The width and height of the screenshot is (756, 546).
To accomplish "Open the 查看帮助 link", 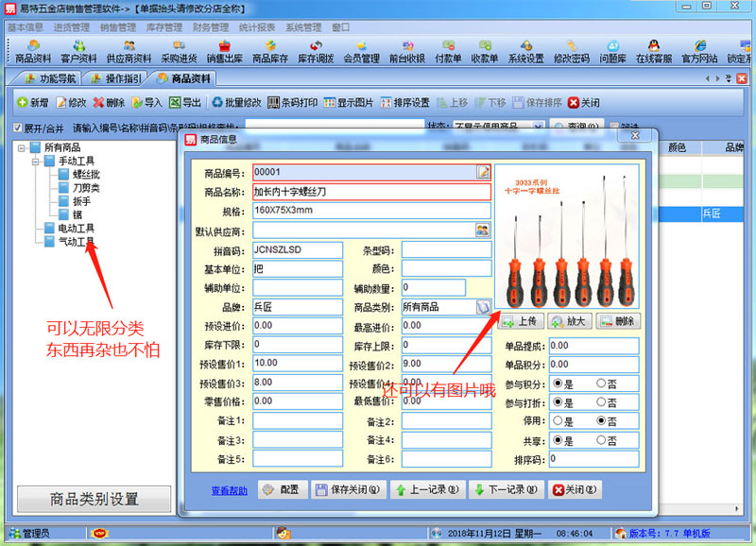I will click(x=230, y=490).
